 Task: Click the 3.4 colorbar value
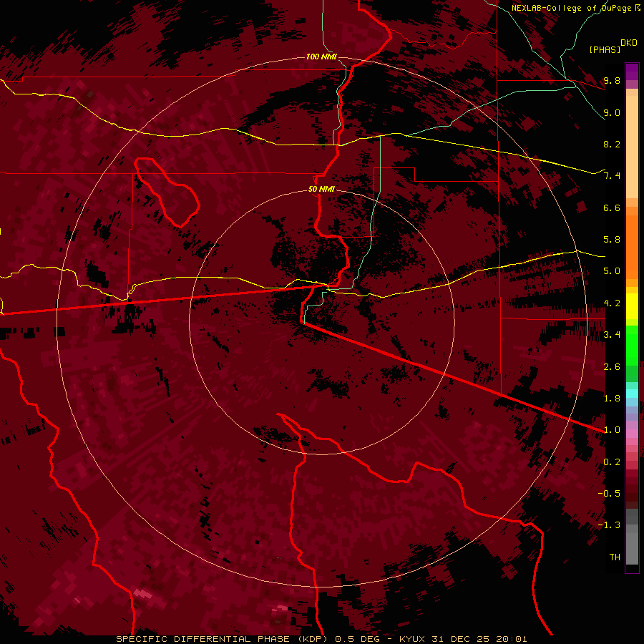(612, 335)
